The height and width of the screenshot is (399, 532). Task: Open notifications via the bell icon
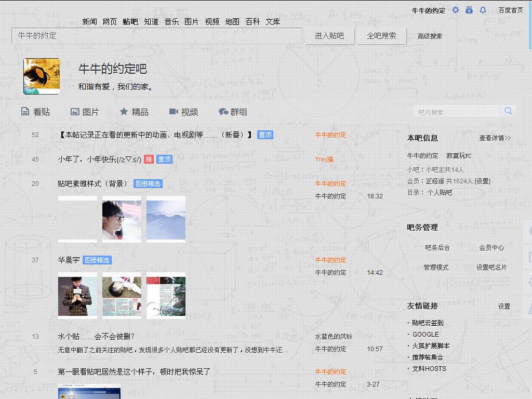click(x=482, y=10)
